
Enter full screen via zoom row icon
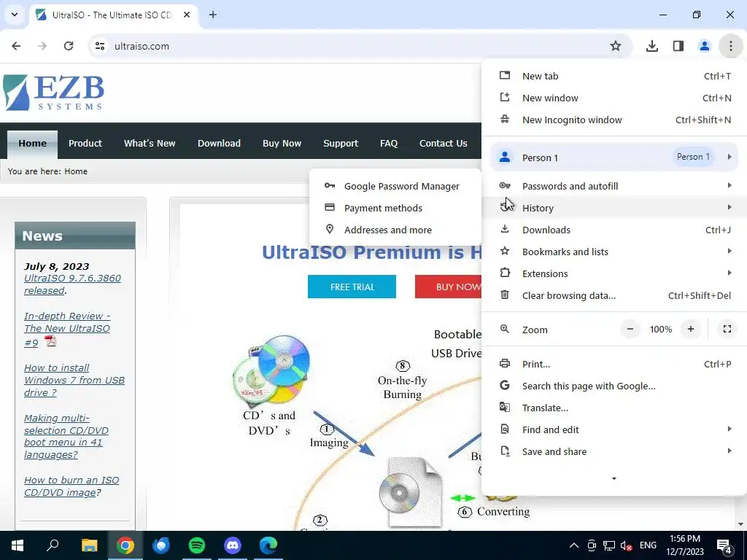point(727,329)
